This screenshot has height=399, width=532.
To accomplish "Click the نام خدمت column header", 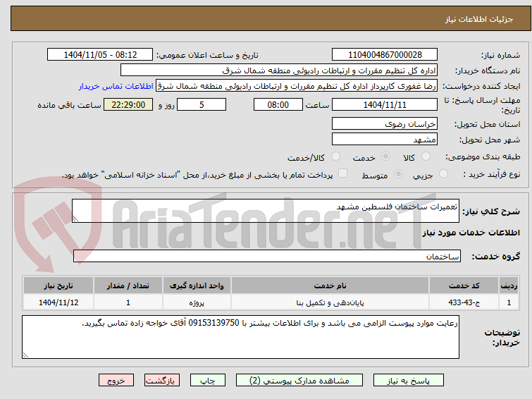I will (x=330, y=286).
